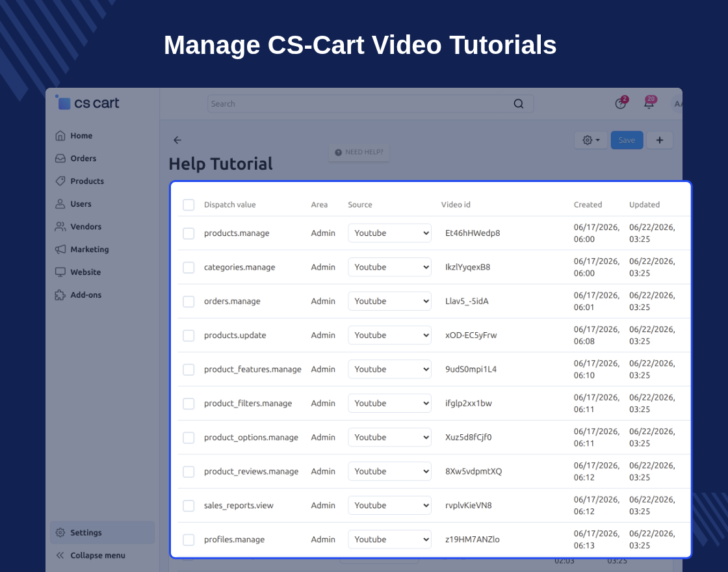Check the sales_reports.view row checkbox
The width and height of the screenshot is (728, 572).
pyautogui.click(x=188, y=506)
